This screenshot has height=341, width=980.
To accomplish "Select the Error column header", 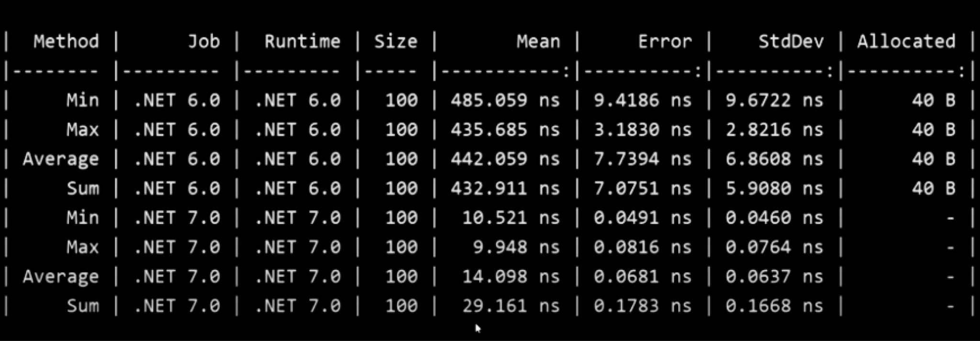I will (x=665, y=42).
